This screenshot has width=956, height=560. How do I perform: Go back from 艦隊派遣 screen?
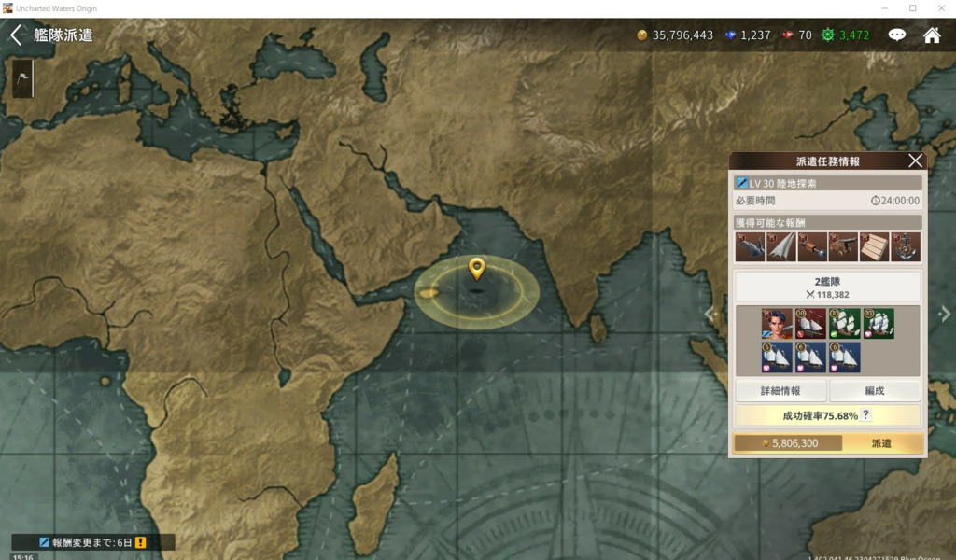[x=17, y=35]
